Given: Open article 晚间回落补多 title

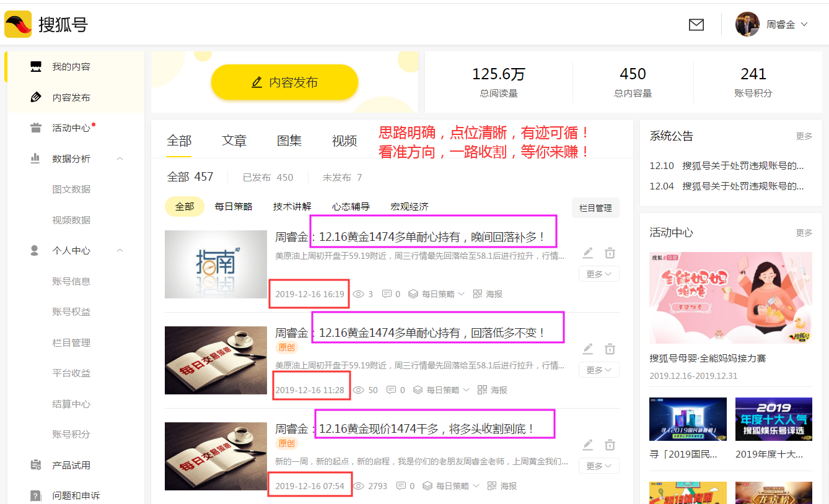Looking at the screenshot, I should point(410,237).
